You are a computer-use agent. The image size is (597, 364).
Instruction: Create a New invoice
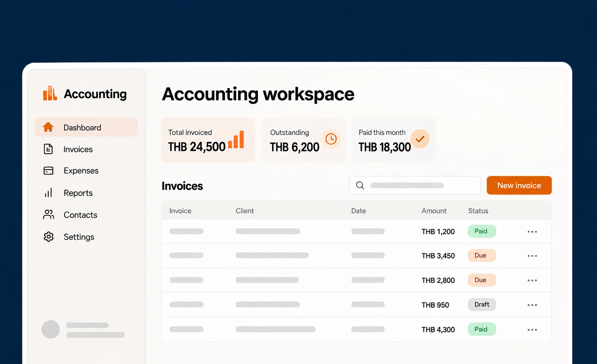[x=519, y=185]
